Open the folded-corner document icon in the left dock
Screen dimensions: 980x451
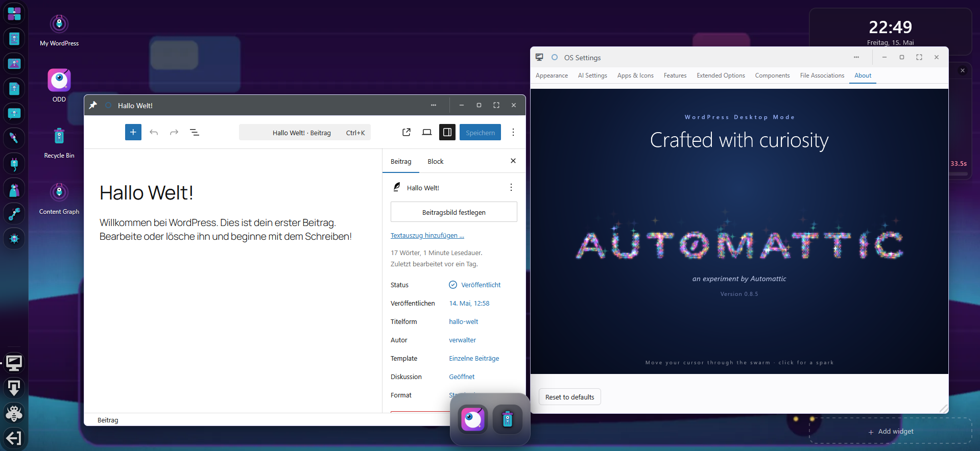click(x=14, y=89)
